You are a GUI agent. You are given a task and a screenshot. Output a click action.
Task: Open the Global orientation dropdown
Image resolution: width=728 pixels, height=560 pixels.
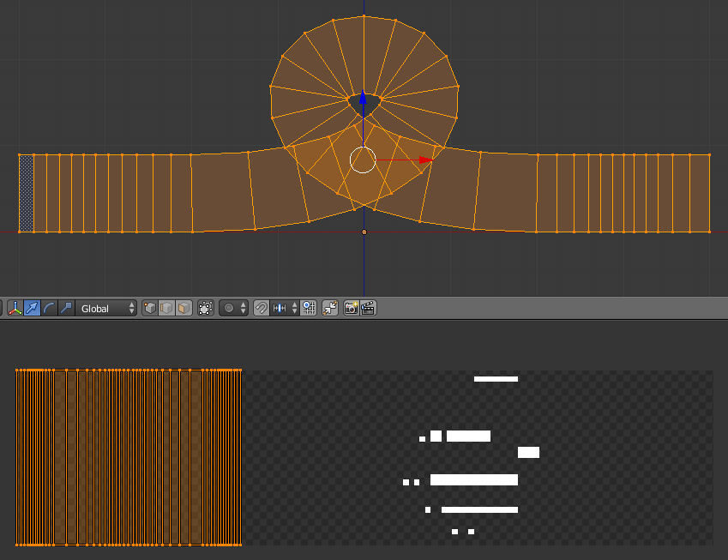click(106, 309)
